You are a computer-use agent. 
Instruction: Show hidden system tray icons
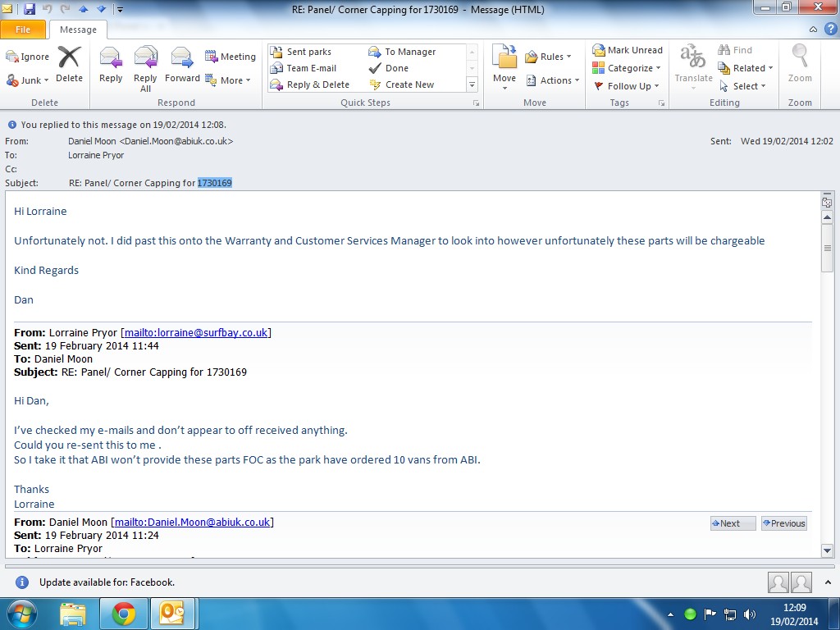(670, 615)
